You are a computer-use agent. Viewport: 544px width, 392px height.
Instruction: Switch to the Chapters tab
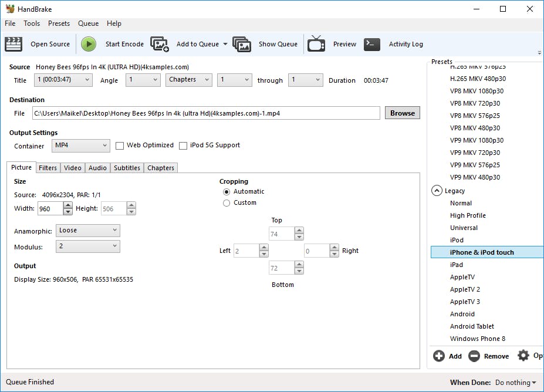[x=161, y=168]
